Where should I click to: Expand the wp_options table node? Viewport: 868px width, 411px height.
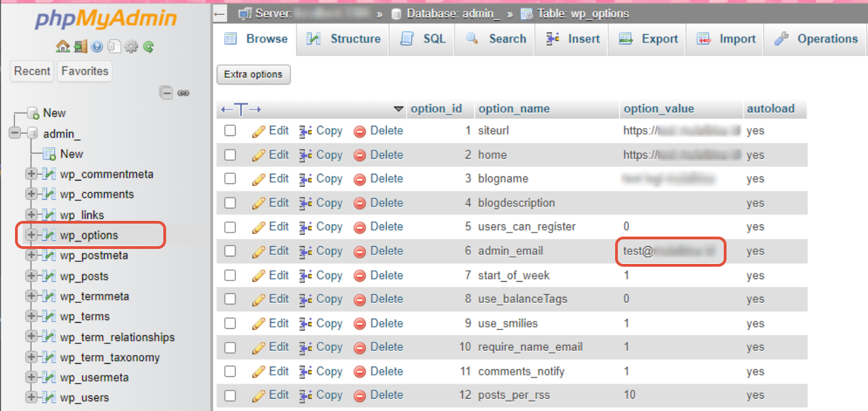click(31, 235)
